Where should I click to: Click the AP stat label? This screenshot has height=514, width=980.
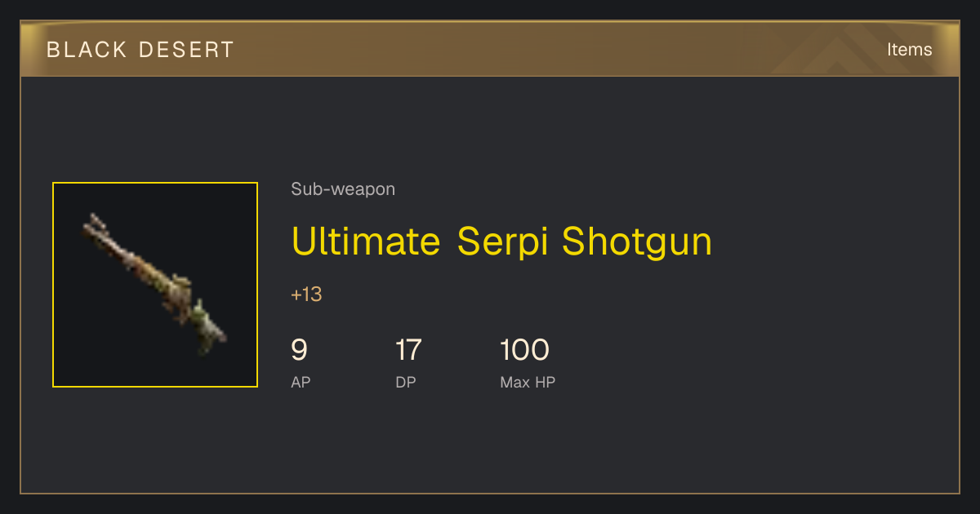pyautogui.click(x=301, y=382)
